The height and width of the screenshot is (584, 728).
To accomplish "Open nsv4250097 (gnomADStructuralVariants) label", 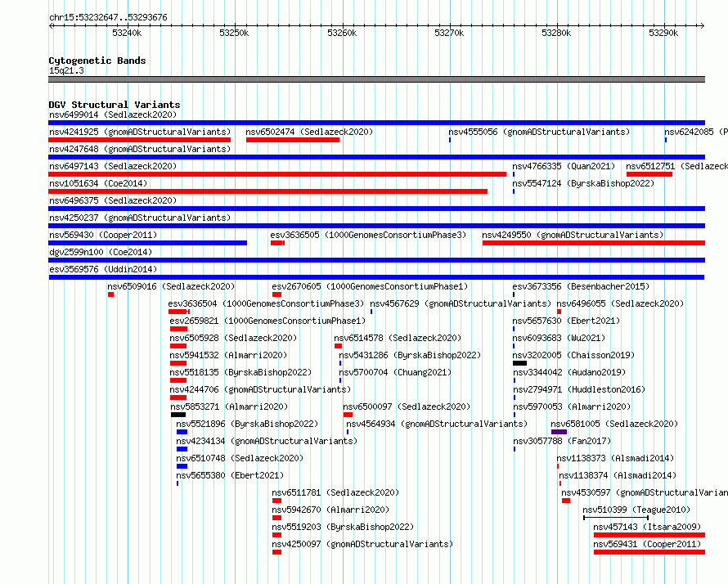I will tap(362, 544).
